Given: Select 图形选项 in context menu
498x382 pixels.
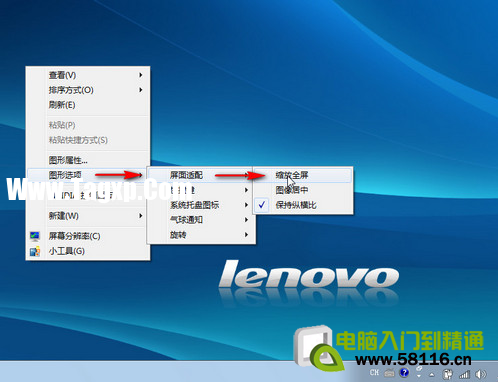Looking at the screenshot, I should click(x=88, y=175).
